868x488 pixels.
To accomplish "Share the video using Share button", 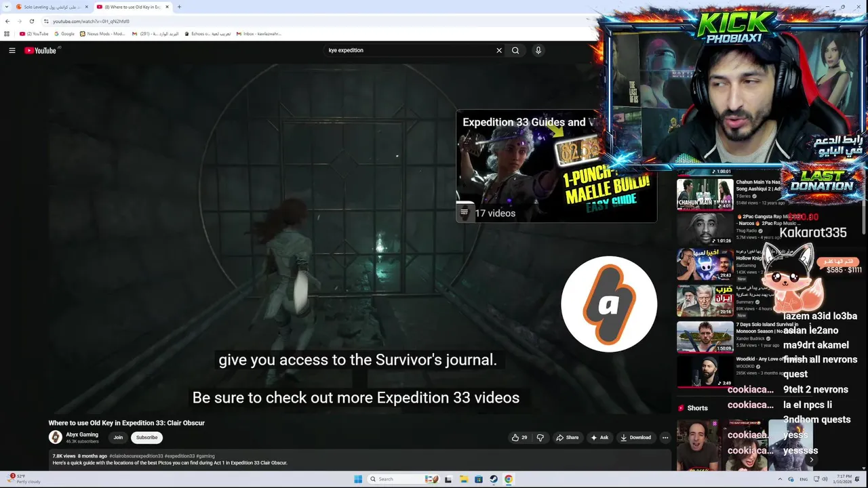I will [x=568, y=438].
